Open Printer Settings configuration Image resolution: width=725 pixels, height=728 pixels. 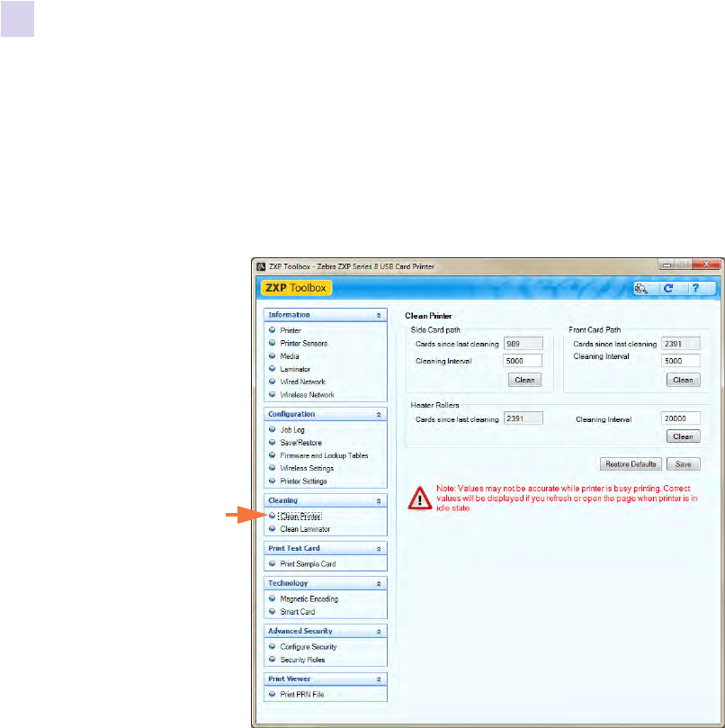pos(303,481)
